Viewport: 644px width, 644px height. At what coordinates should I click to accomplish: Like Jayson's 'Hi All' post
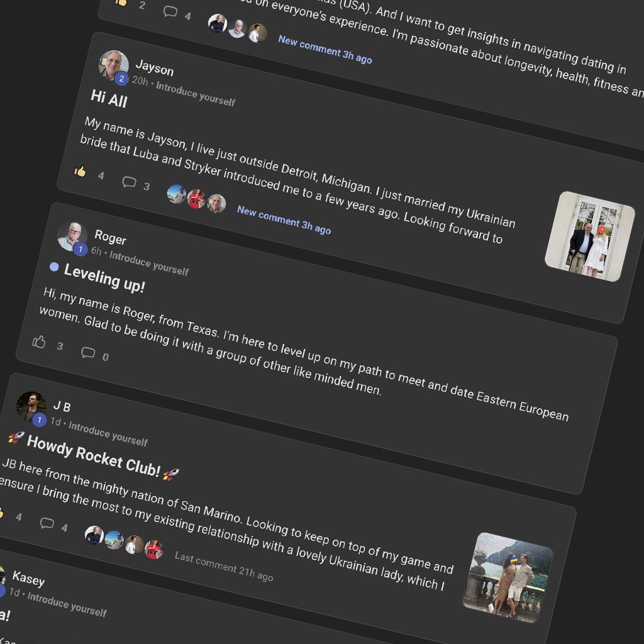click(80, 171)
